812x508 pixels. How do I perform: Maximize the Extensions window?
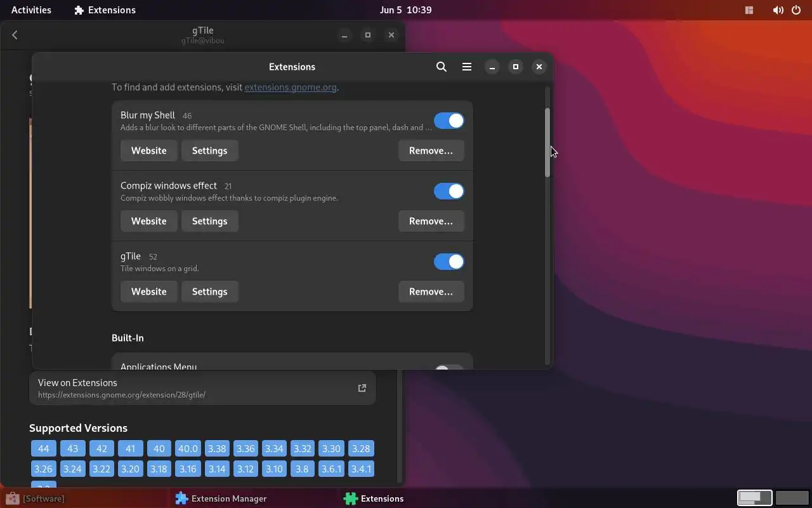[x=516, y=67]
